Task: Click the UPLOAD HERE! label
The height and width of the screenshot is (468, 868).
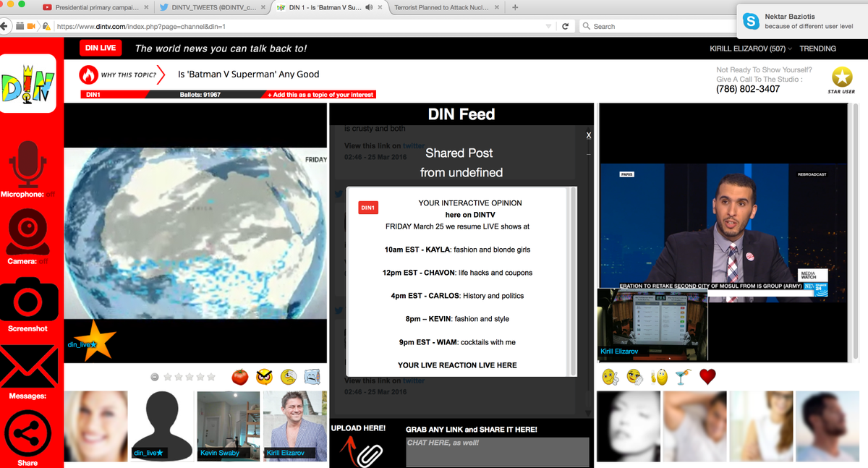Action: (358, 428)
